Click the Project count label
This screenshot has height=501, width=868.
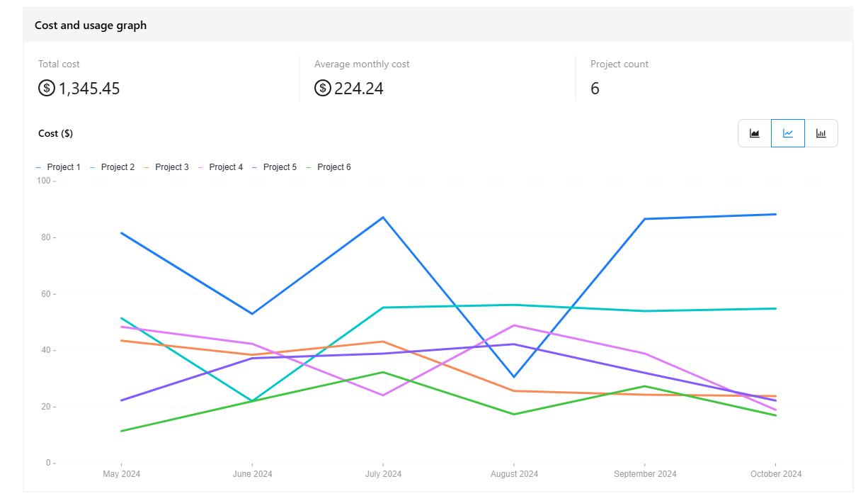point(619,64)
